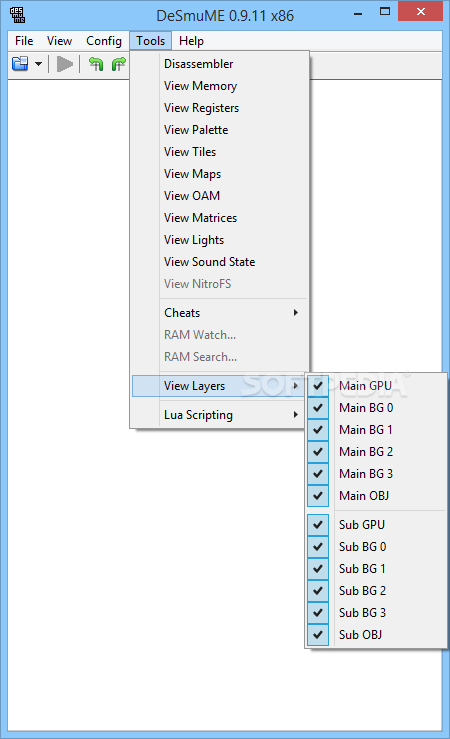This screenshot has width=450, height=739.
Task: Toggle Main BG 0 layer
Action: (376, 408)
